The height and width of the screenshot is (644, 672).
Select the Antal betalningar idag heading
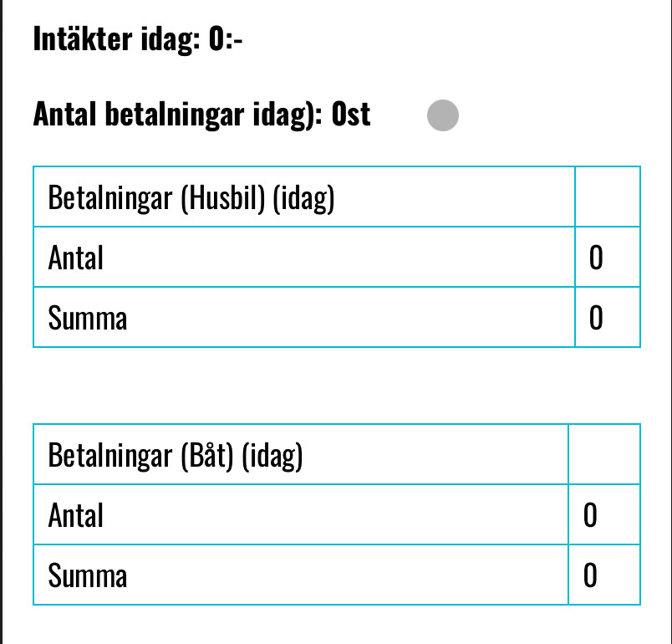pyautogui.click(x=201, y=115)
